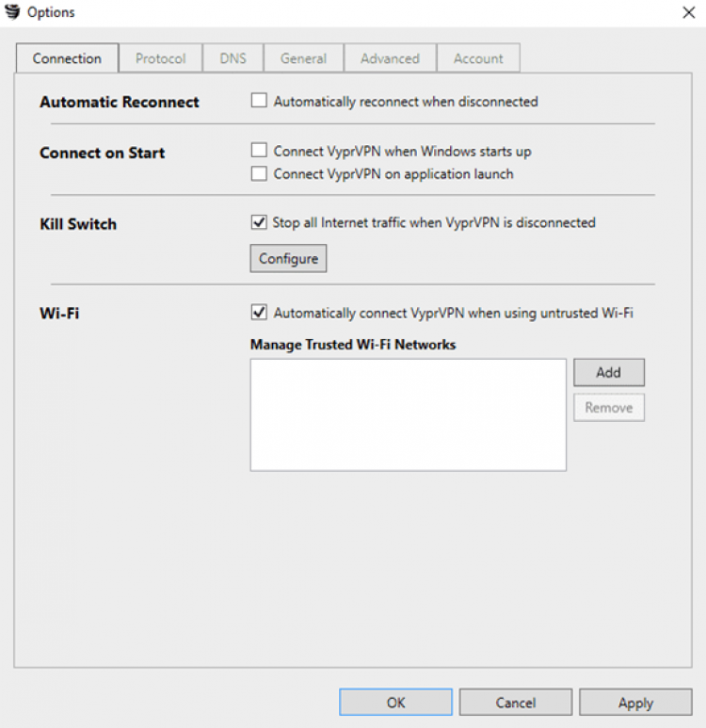Click the Remove trusted network button
Screen dimensions: 706x728
(x=609, y=408)
